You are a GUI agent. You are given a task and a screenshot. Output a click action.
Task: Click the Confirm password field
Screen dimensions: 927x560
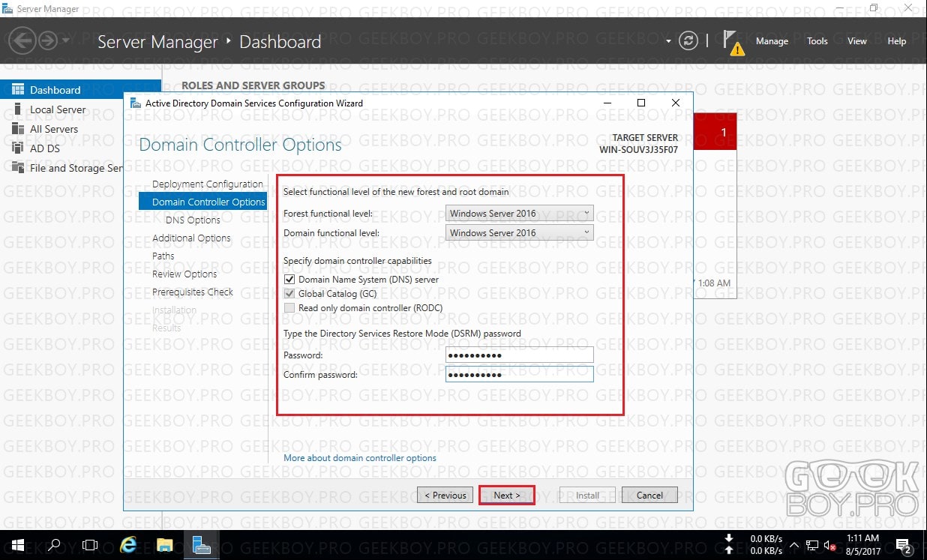click(520, 374)
